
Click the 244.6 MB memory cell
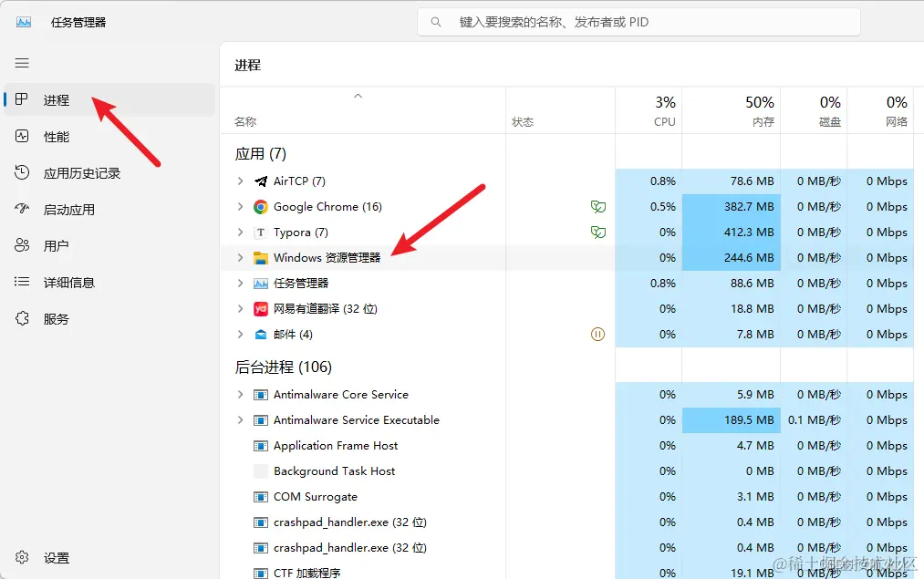click(x=732, y=257)
